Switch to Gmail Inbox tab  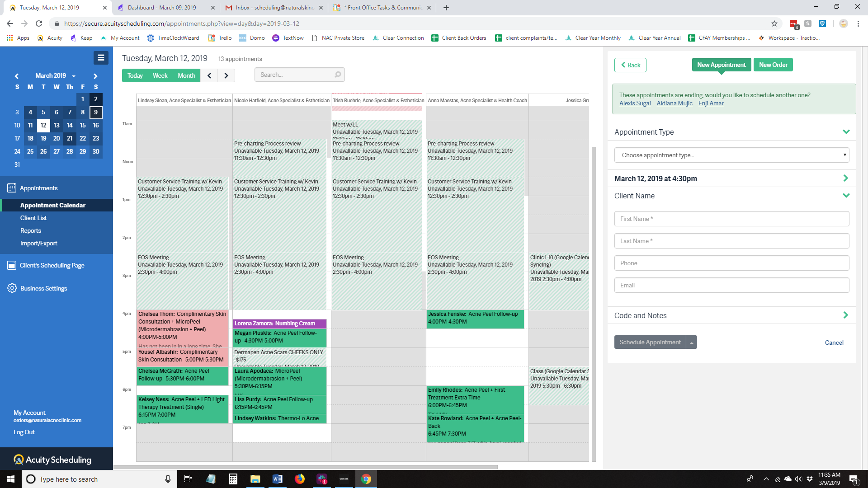click(x=274, y=8)
